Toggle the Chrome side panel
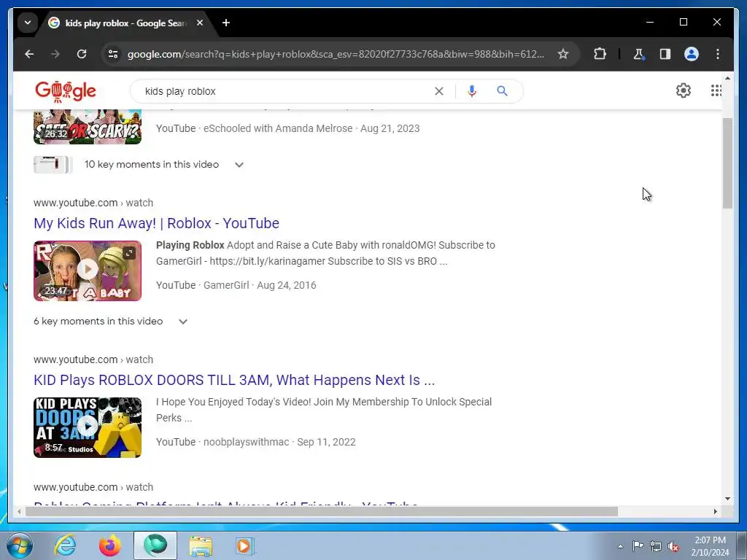Screen dimensions: 747x560 665,54
